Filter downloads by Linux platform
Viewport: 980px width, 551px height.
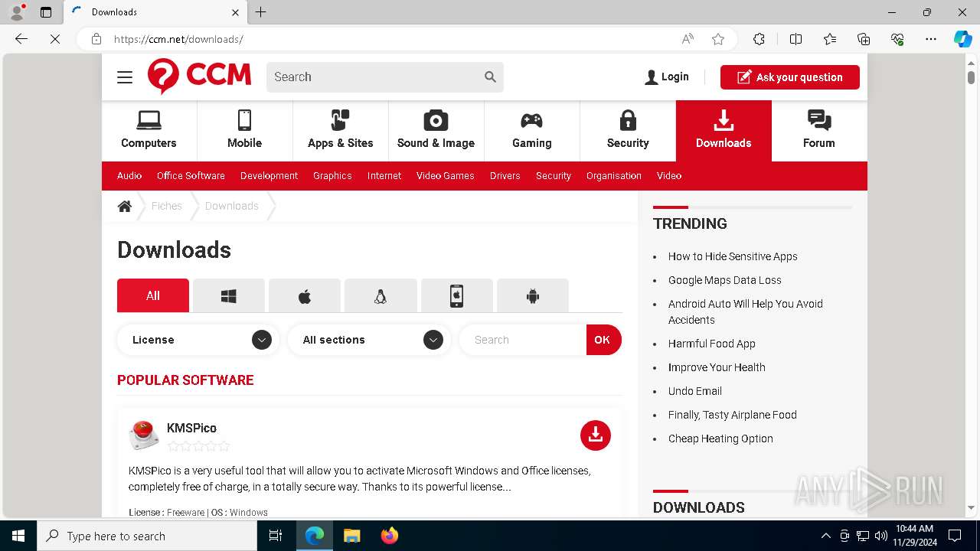381,295
